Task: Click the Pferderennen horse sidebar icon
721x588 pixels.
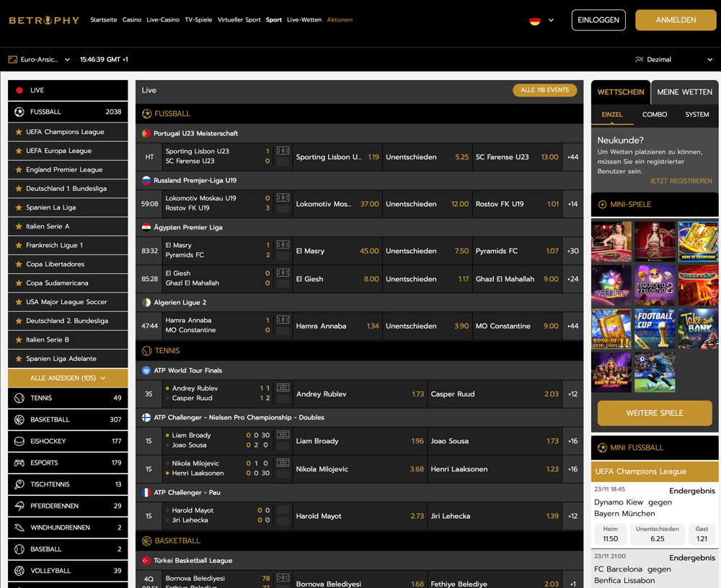Action: [19, 506]
